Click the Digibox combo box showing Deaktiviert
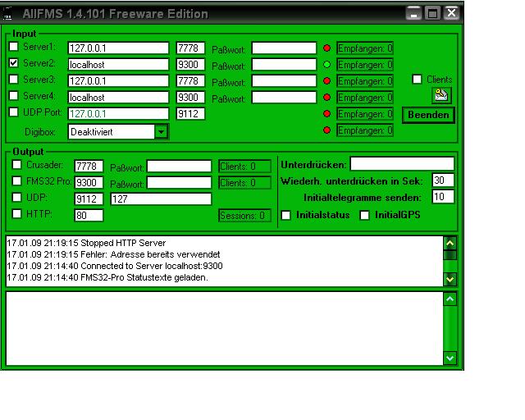The image size is (525, 420). (x=111, y=131)
